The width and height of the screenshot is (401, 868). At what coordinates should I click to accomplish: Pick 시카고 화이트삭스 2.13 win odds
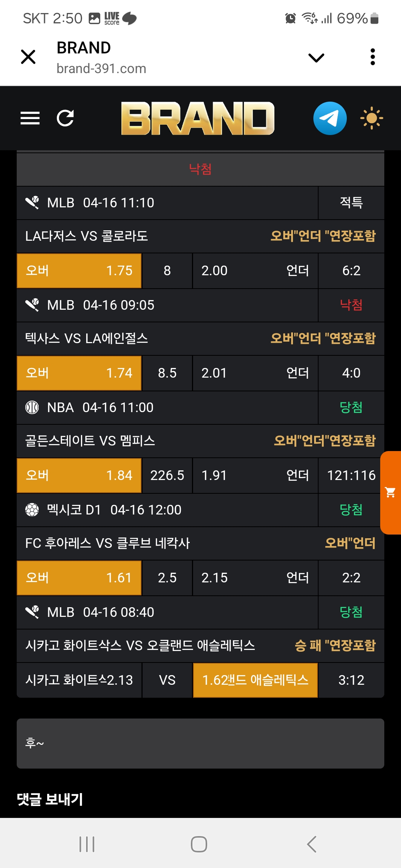pos(79,680)
